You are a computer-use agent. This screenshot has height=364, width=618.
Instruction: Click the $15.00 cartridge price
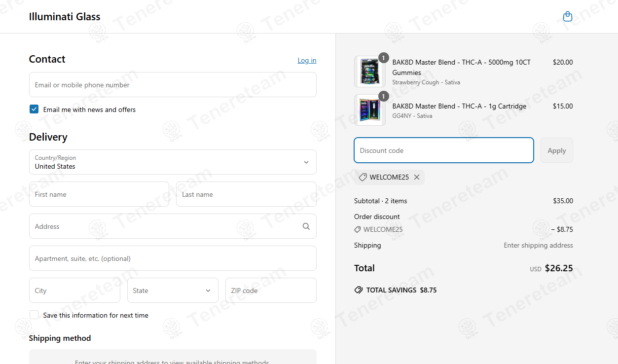pos(563,106)
